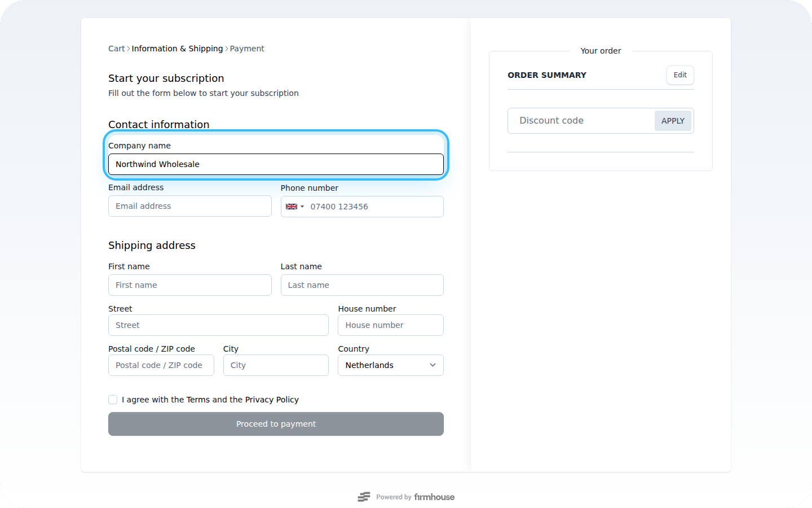This screenshot has width=812, height=508.
Task: Open the UK flag country code selector
Action: [294, 207]
